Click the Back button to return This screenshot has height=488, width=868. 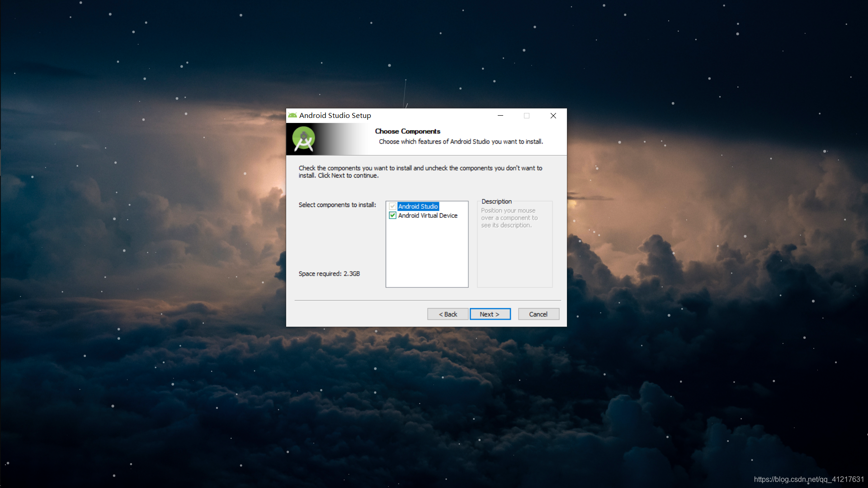[x=447, y=314]
